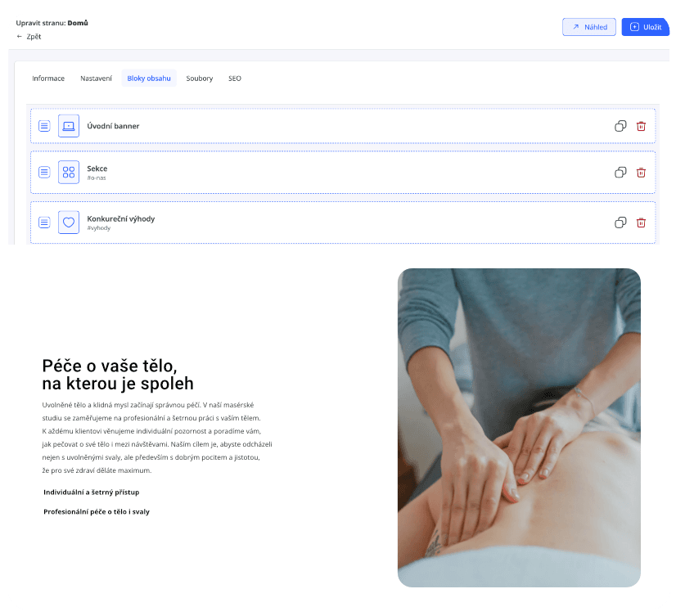Click the Sekce block title
The height and width of the screenshot is (616, 676).
click(x=97, y=169)
